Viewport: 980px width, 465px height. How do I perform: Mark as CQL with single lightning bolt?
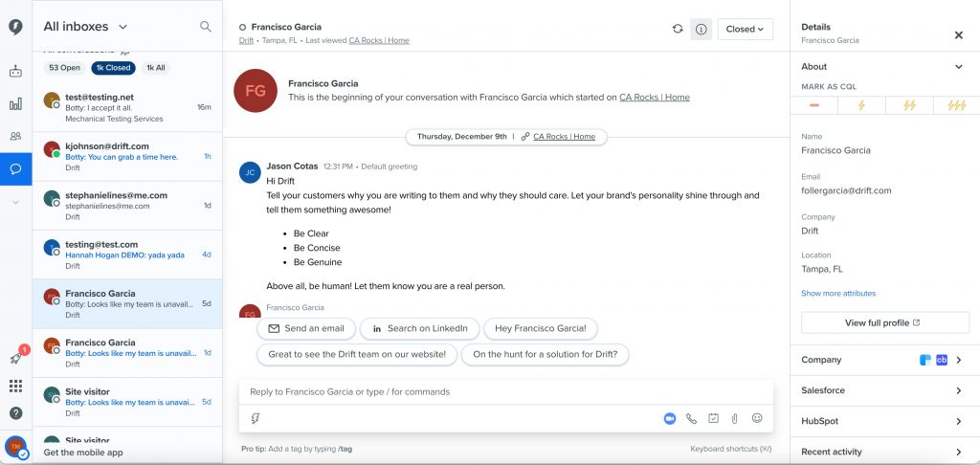[861, 105]
